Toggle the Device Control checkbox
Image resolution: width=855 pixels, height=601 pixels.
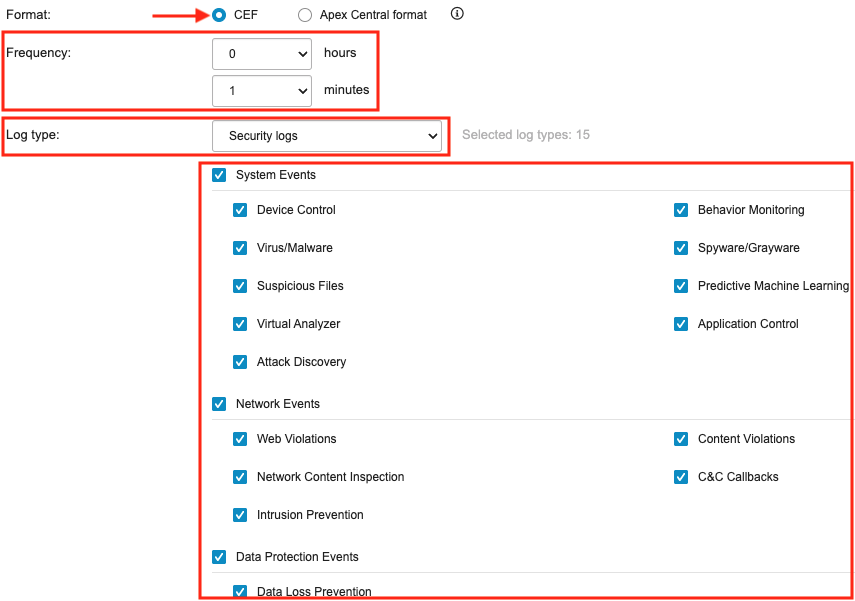click(x=240, y=210)
